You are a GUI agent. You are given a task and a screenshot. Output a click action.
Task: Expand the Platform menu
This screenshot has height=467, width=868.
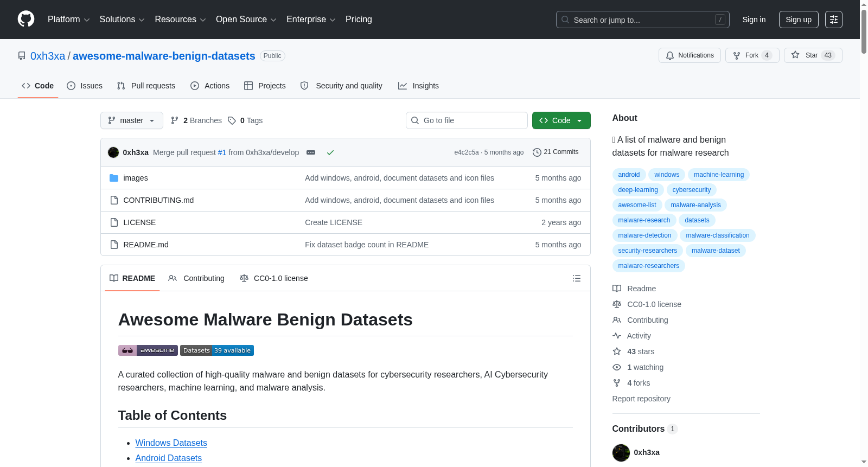pyautogui.click(x=68, y=20)
